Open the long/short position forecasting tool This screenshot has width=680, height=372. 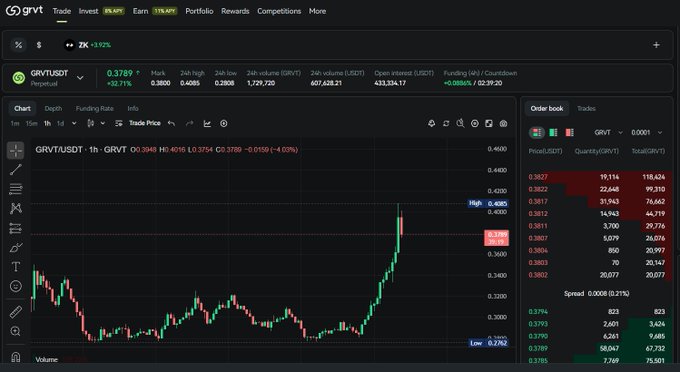16,228
